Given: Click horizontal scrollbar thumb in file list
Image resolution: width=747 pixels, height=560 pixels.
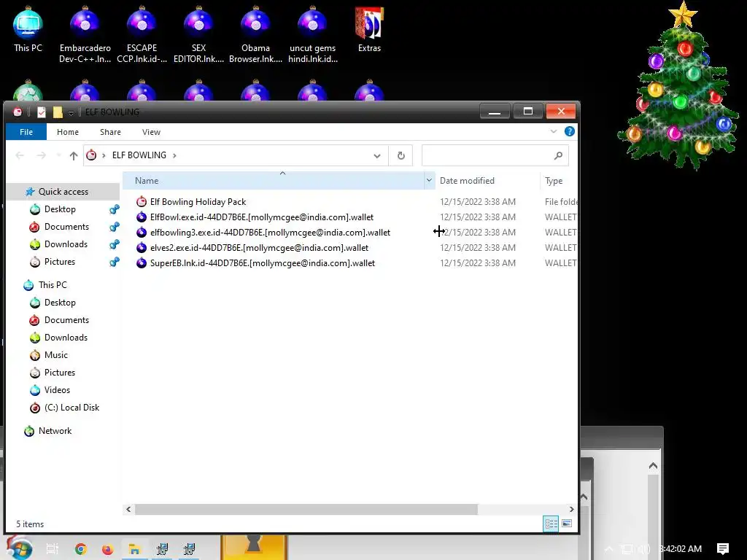Looking at the screenshot, I should pos(306,509).
